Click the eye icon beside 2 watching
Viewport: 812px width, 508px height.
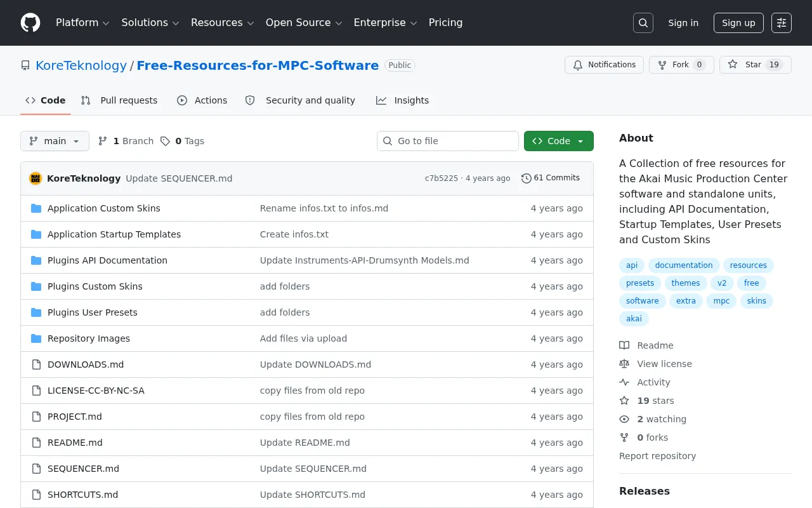624,419
